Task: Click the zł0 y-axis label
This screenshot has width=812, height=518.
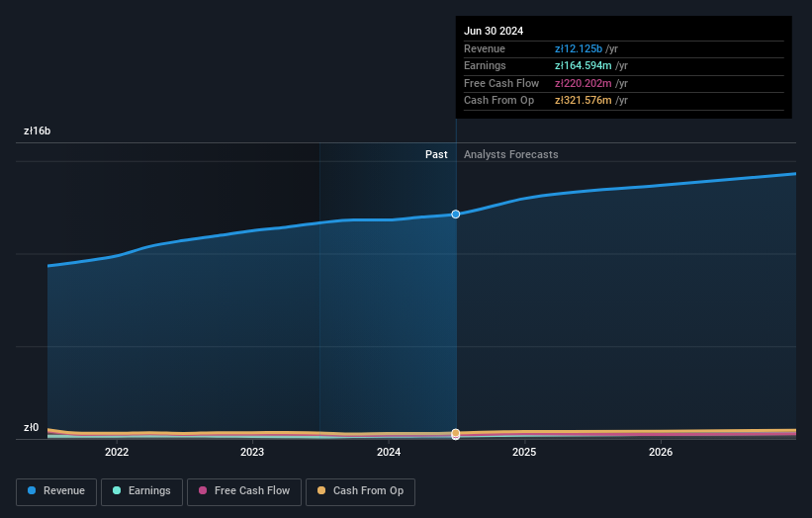Action: click(x=31, y=427)
